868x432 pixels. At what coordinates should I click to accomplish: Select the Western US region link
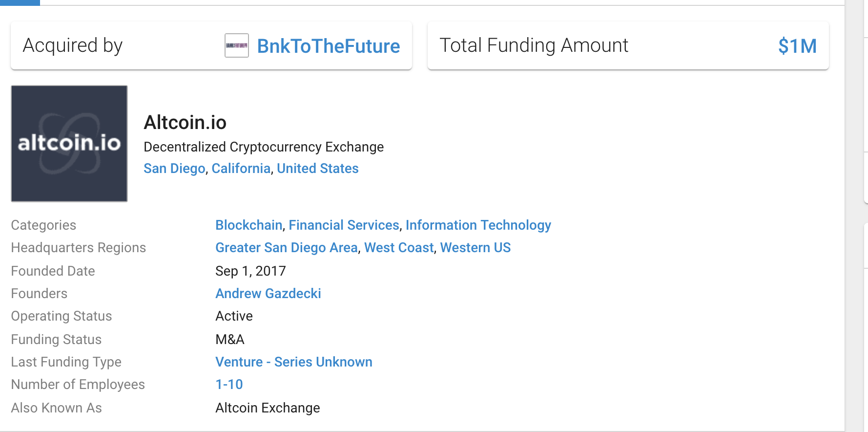tap(475, 248)
